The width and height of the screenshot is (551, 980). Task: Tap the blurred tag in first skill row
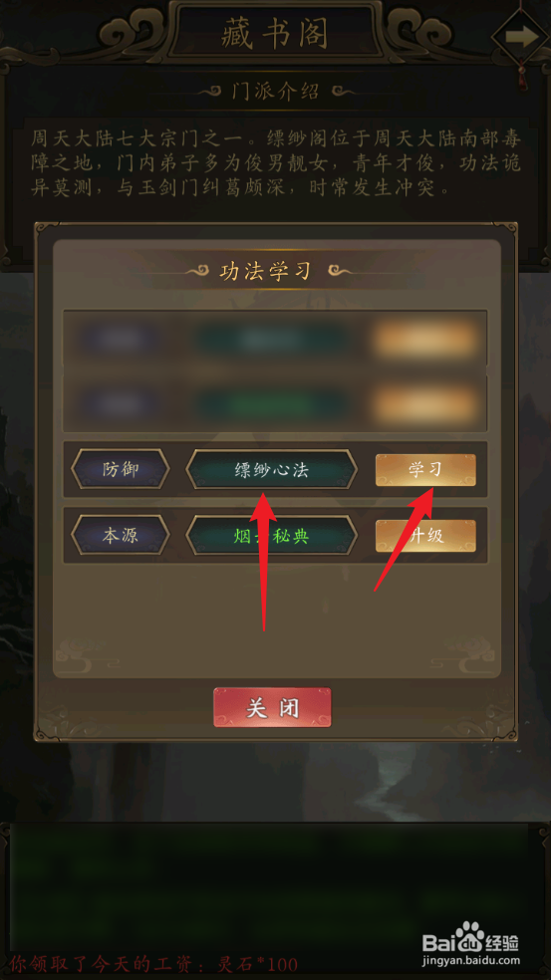(x=119, y=340)
